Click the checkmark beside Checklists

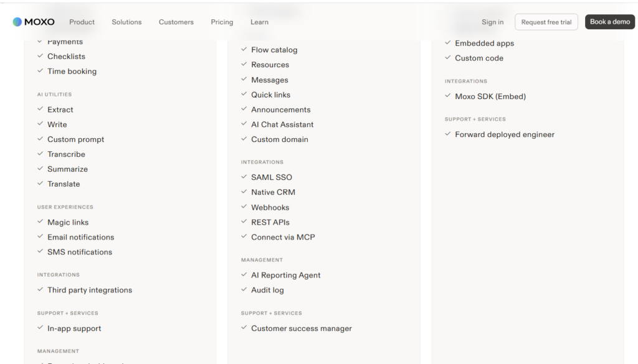(40, 56)
